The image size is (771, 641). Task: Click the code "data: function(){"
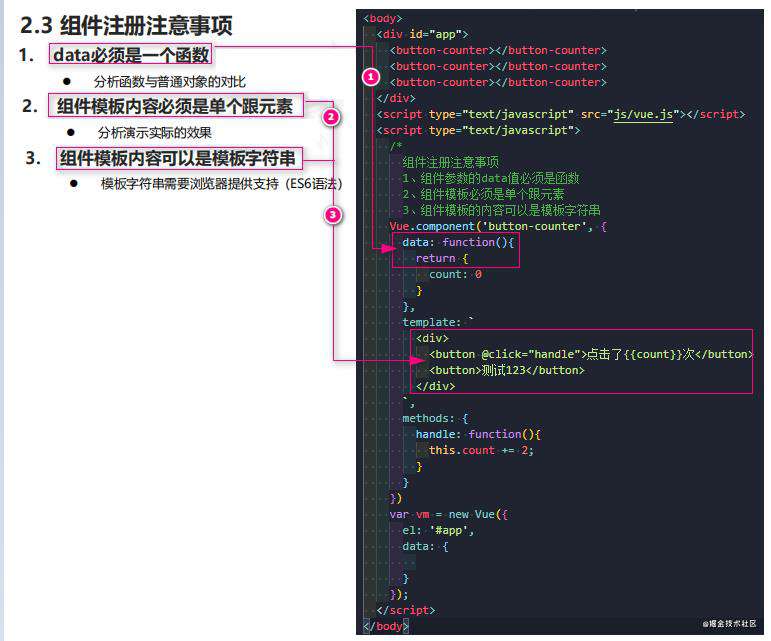tap(458, 242)
